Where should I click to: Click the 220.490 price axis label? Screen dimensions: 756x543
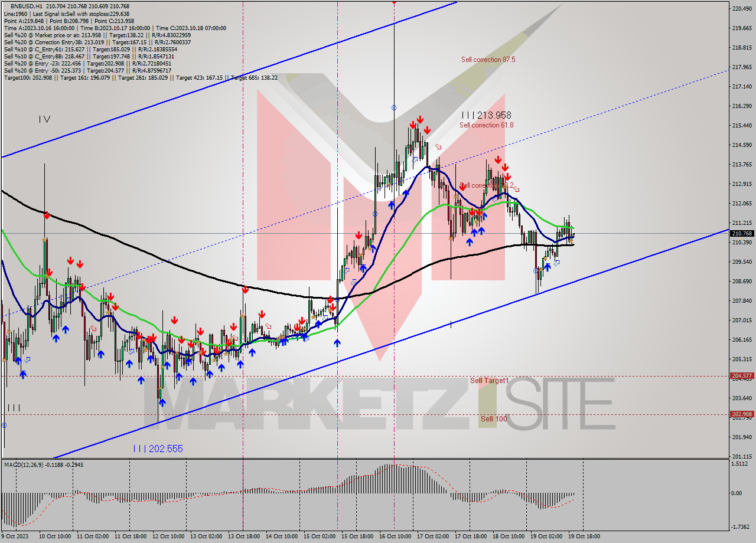coord(742,8)
